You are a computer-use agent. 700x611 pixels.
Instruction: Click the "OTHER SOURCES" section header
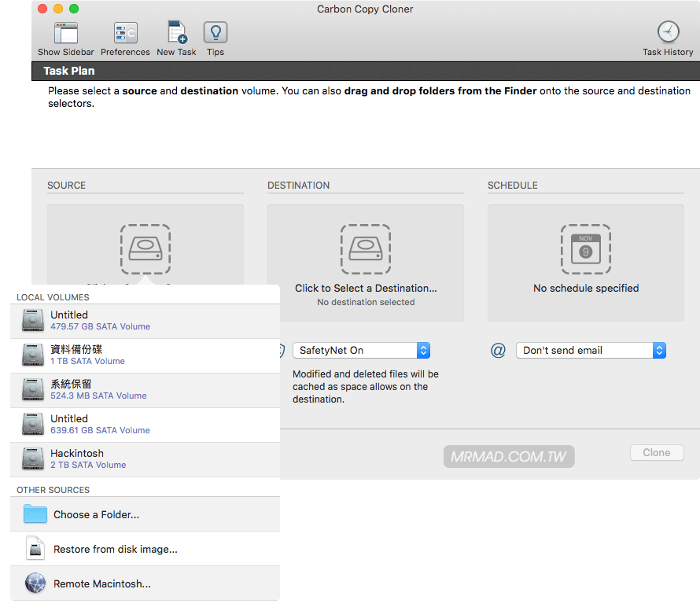[x=53, y=490]
